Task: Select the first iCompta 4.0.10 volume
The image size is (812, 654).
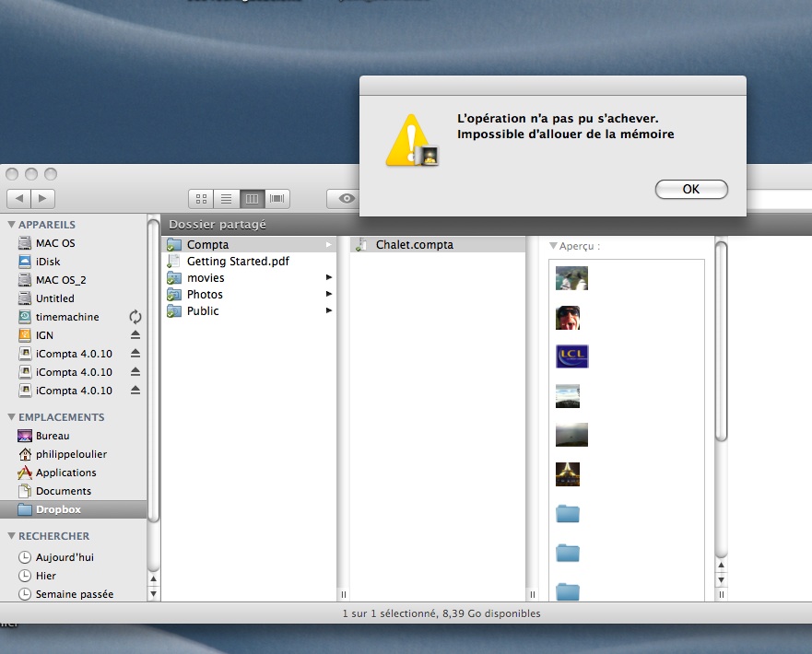Action: [74, 354]
